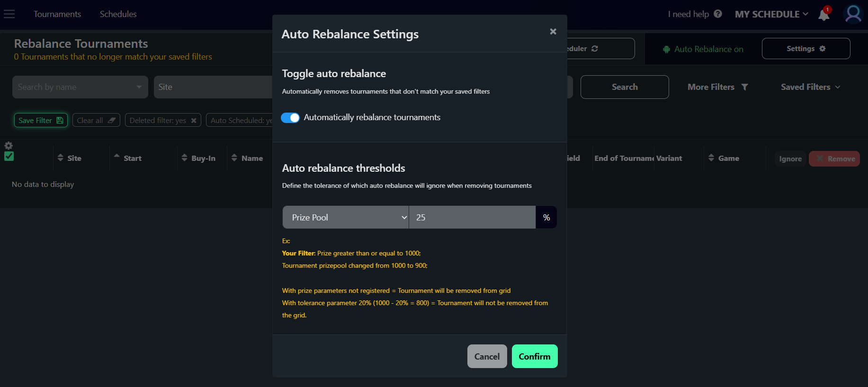Uncheck the select-all green checkbox

(x=9, y=157)
